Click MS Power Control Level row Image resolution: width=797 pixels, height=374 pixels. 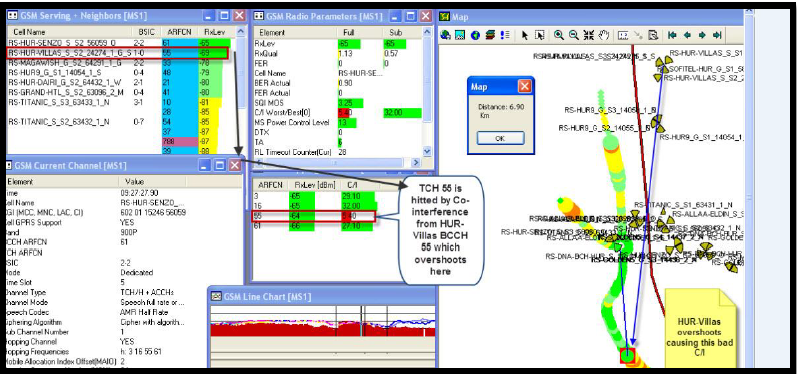coord(337,122)
